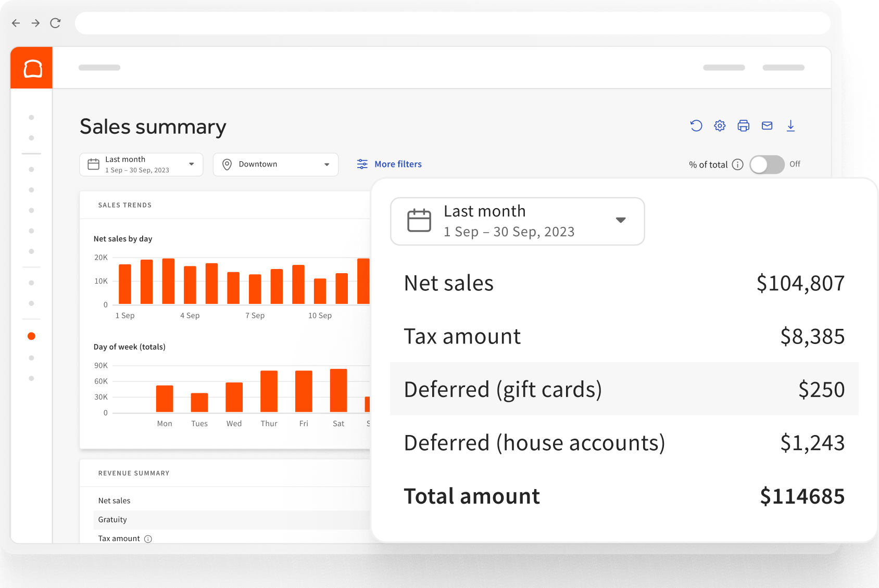
Task: Click the location pin icon in Downtown selector
Action: [227, 164]
